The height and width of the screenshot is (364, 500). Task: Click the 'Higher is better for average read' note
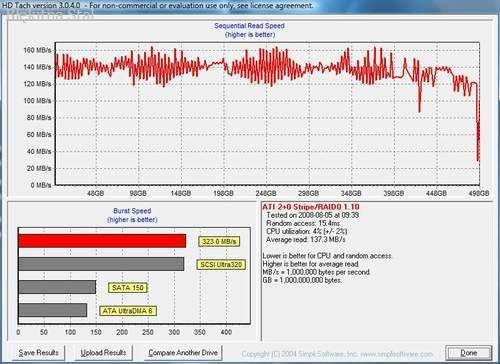tap(311, 264)
